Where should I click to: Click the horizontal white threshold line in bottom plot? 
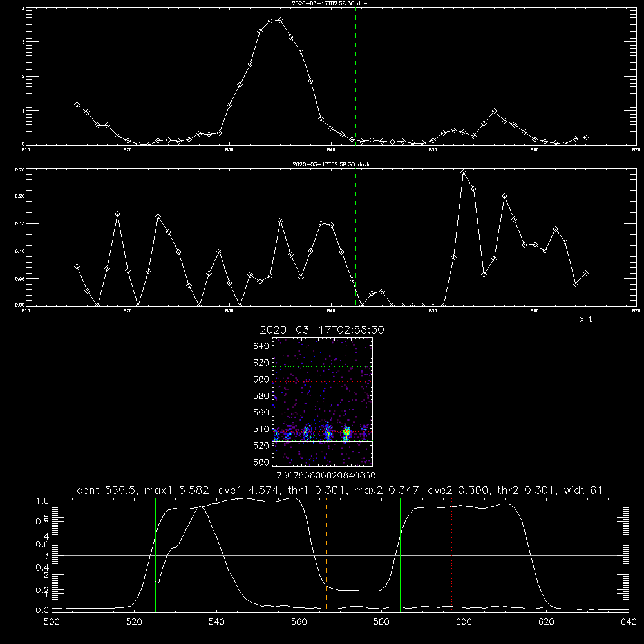coord(340,555)
